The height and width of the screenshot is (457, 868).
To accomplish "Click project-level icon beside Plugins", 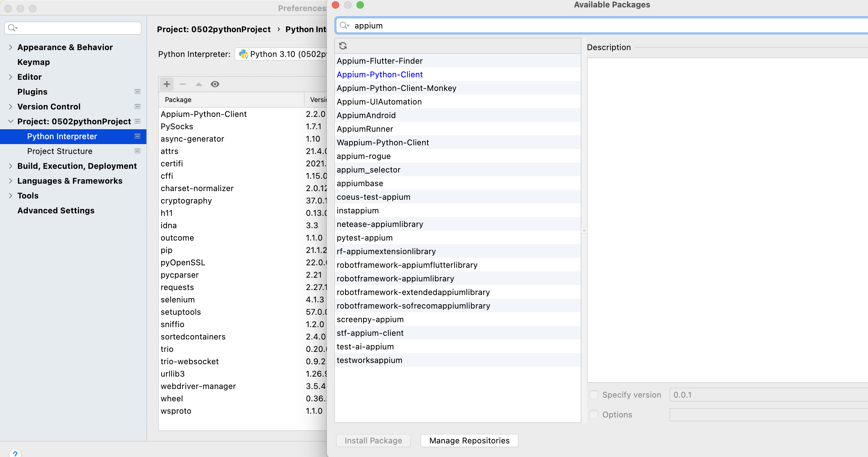I will [x=137, y=92].
